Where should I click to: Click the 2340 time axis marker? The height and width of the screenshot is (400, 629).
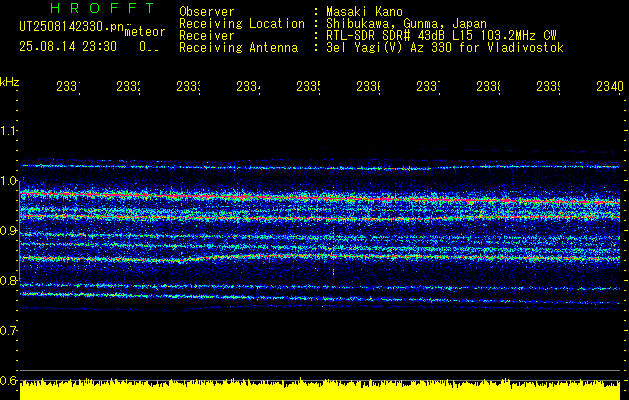pyautogui.click(x=610, y=87)
